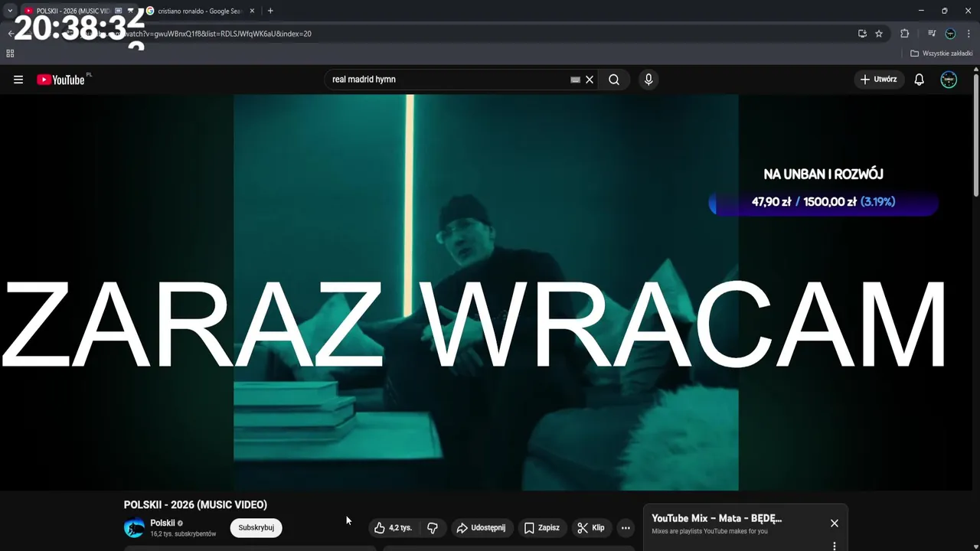Open more actions three-dot menu under video
Image resolution: width=980 pixels, height=551 pixels.
[626, 527]
